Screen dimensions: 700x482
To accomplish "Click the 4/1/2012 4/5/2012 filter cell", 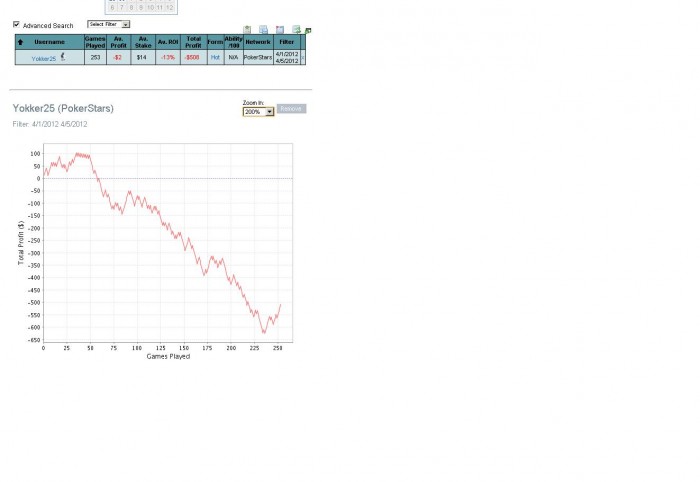I will (x=287, y=57).
